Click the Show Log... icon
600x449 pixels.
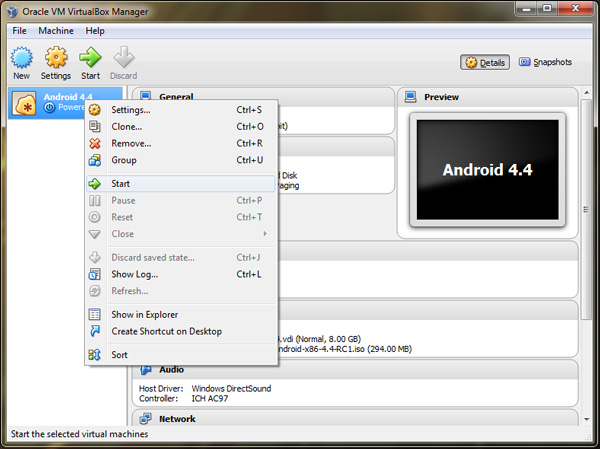[95, 274]
